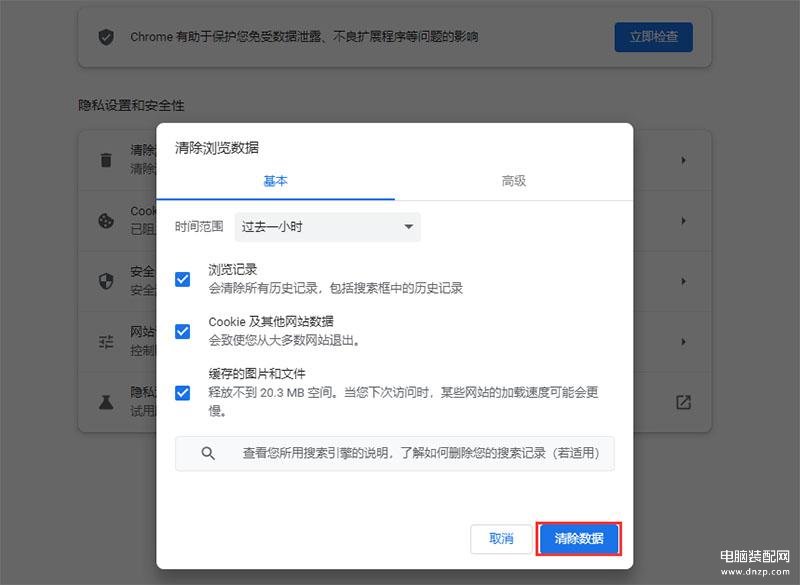The image size is (800, 585).
Task: Click the site settings sliders icon
Action: 106,342
